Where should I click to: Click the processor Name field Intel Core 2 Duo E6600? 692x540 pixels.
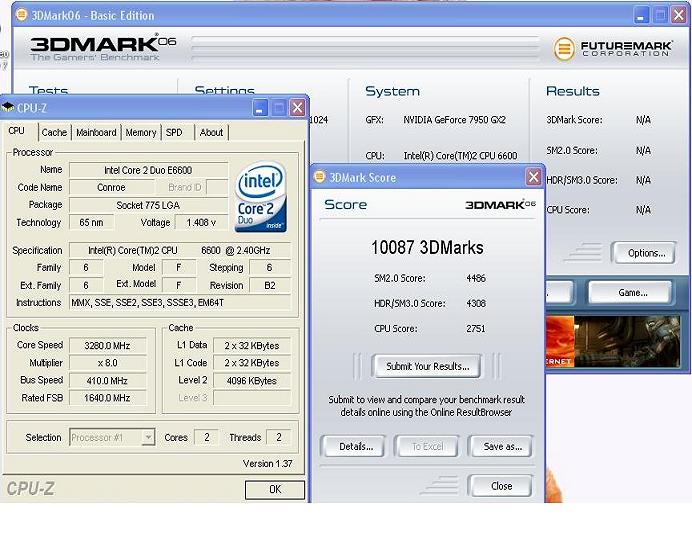(x=148, y=170)
